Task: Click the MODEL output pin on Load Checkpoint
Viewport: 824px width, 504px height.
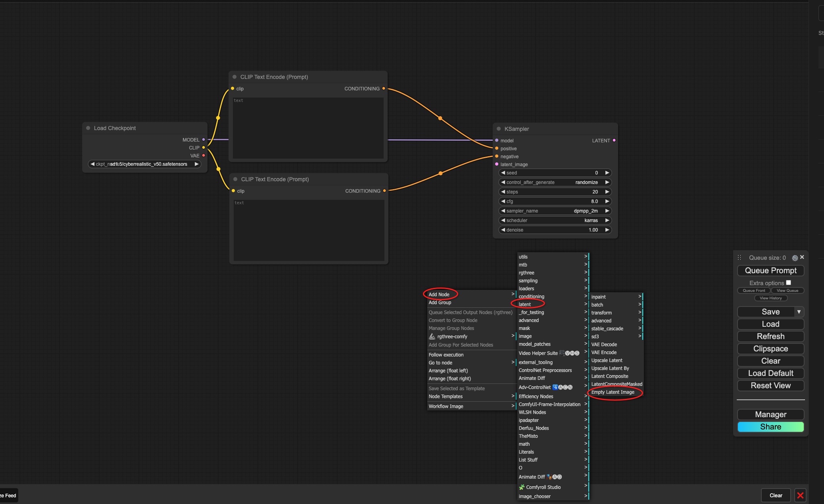Action: [x=204, y=140]
